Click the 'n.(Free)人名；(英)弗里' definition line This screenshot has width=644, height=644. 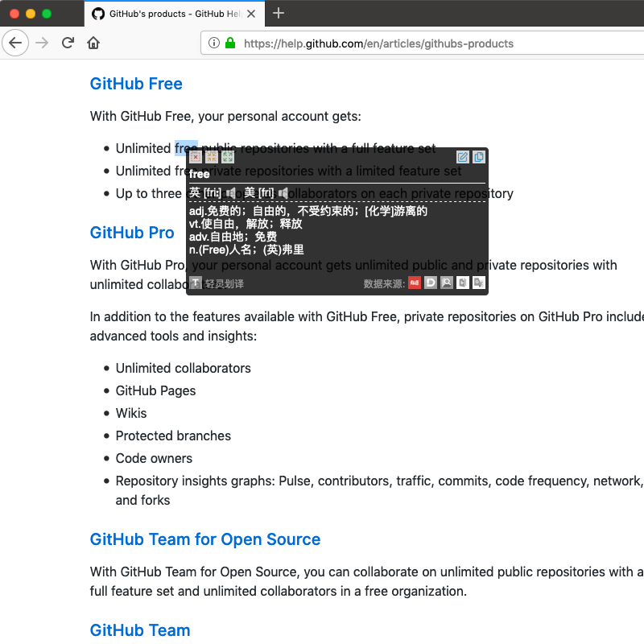(246, 250)
